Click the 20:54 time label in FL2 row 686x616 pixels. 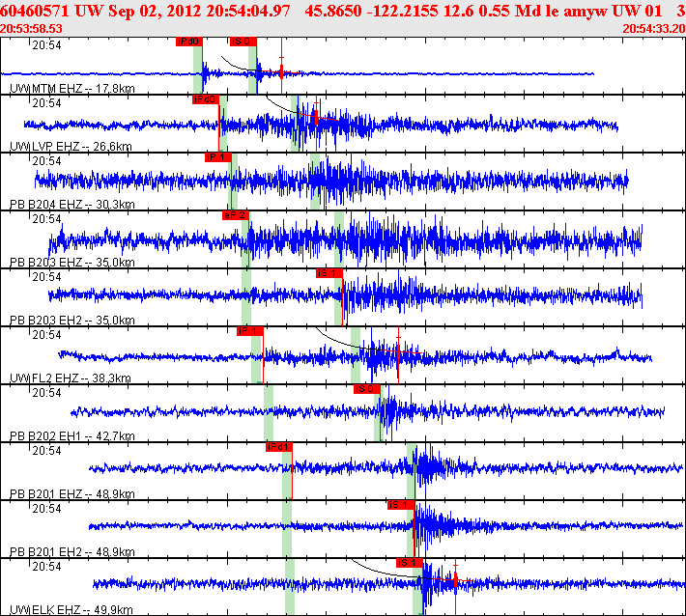pyautogui.click(x=46, y=335)
